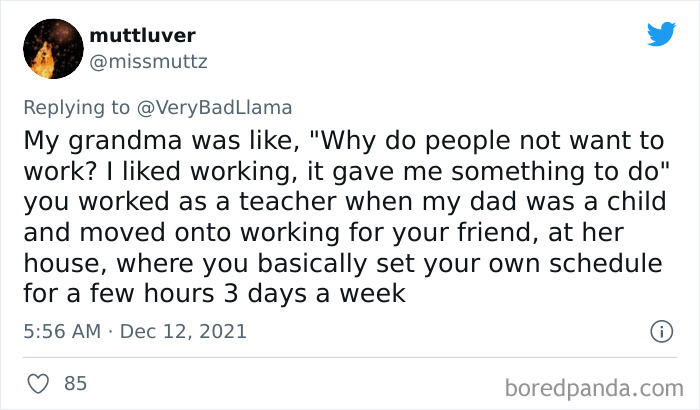
Task: Open the 5:56 AM timestamp
Action: pos(62,331)
